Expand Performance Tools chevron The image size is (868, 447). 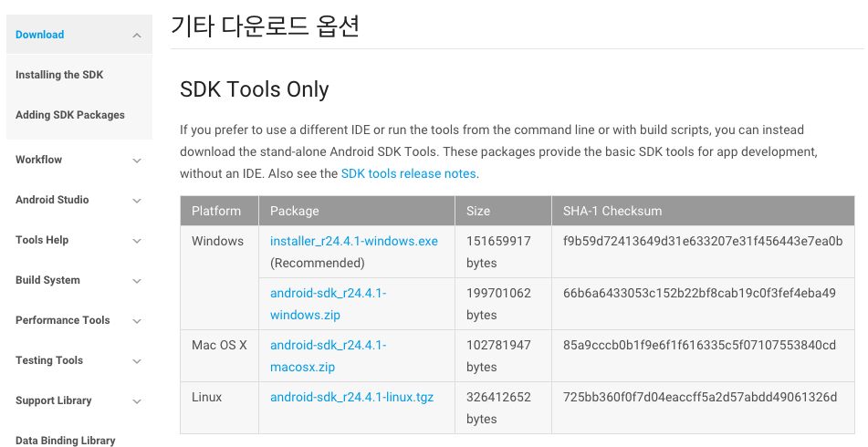pyautogui.click(x=137, y=321)
